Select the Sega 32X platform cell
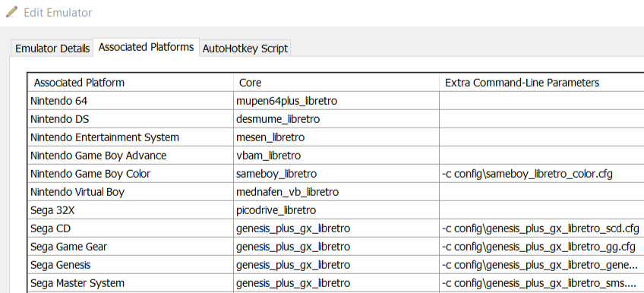This screenshot has height=293, width=644. pyautogui.click(x=131, y=210)
